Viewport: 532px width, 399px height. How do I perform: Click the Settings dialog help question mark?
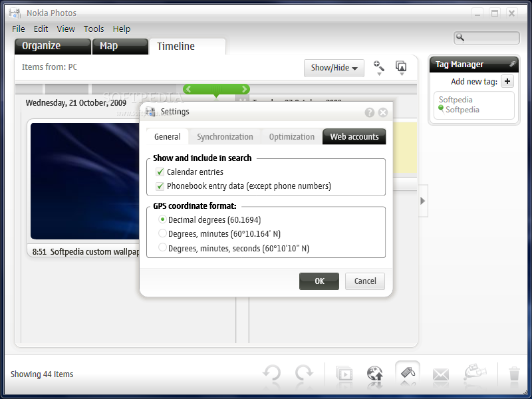coord(370,112)
